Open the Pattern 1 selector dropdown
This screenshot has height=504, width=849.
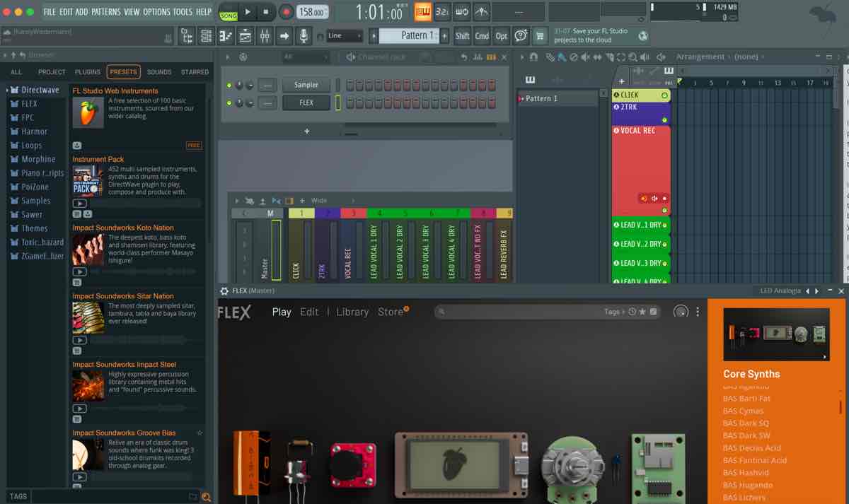409,35
